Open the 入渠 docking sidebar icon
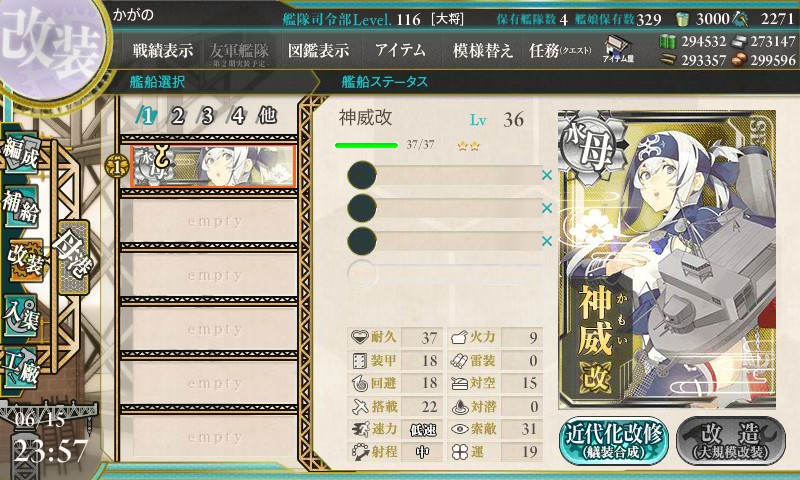 (x=21, y=316)
